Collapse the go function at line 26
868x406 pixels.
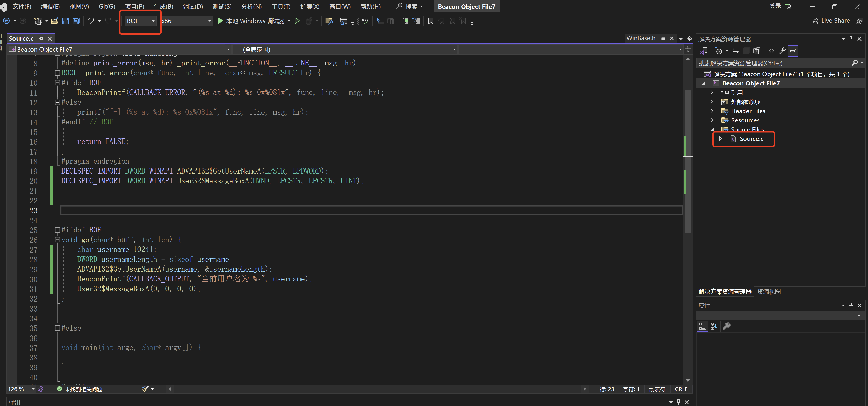[57, 240]
